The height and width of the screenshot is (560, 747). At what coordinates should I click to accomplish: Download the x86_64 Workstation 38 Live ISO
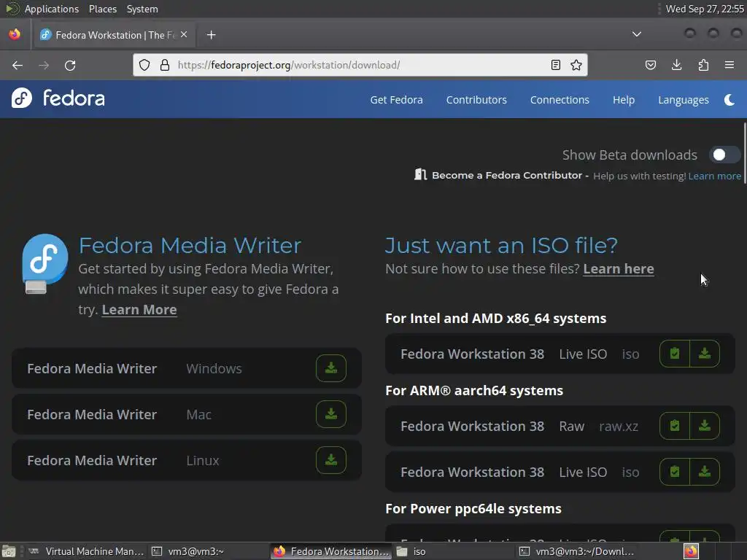(x=705, y=354)
